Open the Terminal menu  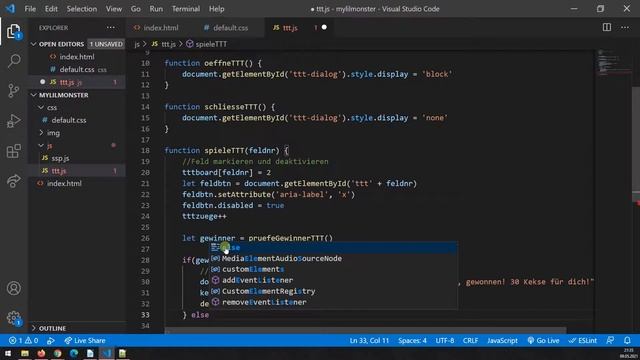pyautogui.click(x=186, y=9)
